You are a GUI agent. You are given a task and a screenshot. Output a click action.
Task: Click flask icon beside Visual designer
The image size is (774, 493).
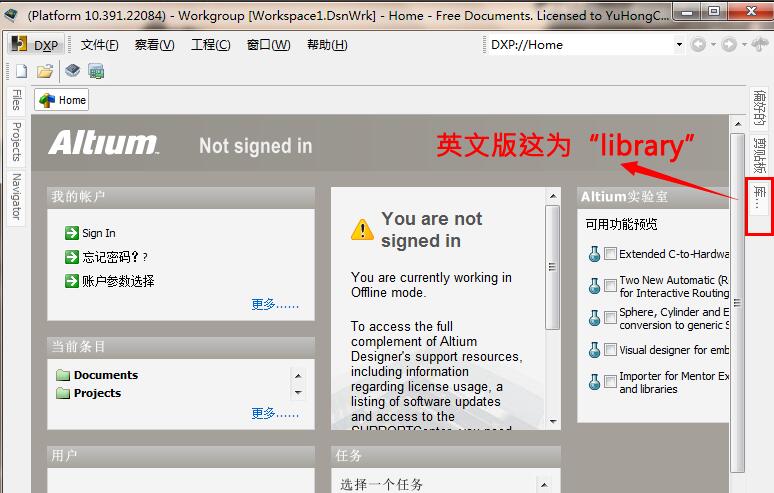594,349
